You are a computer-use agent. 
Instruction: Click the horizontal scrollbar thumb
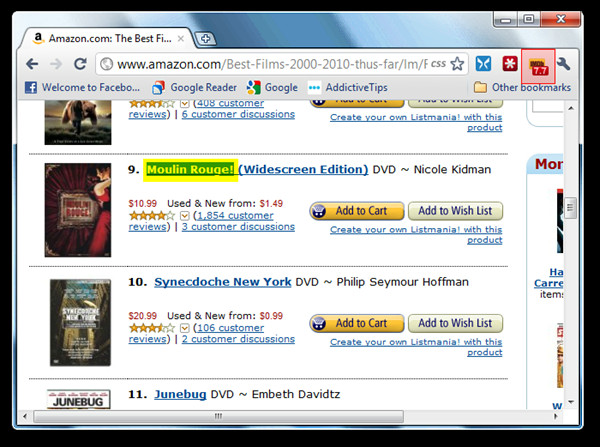218,416
